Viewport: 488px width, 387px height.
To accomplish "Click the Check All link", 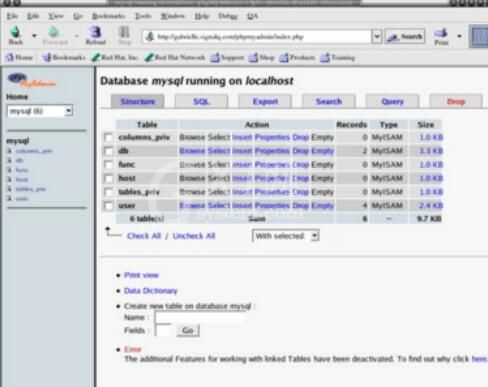I will [x=144, y=236].
